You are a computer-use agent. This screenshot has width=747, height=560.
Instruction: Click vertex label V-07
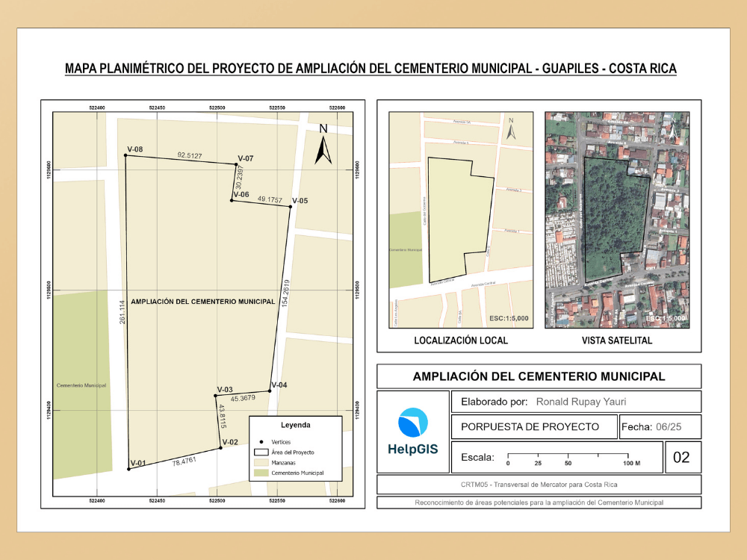pos(246,158)
